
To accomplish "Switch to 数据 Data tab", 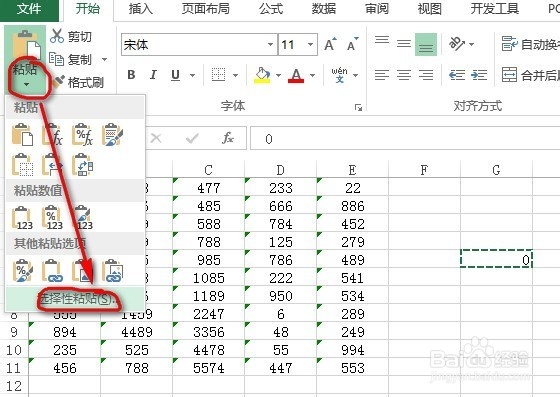I will pos(324,9).
